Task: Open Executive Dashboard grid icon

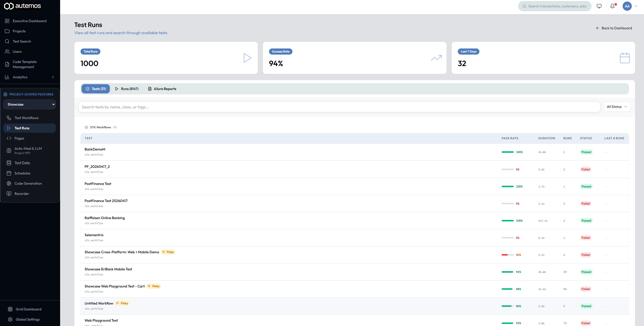Action: tap(7, 21)
